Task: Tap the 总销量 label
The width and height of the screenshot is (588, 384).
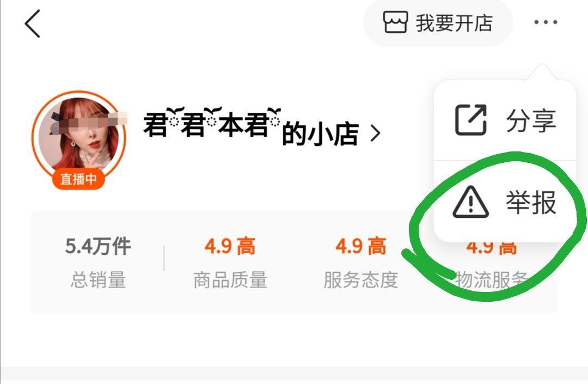Action: click(x=98, y=280)
